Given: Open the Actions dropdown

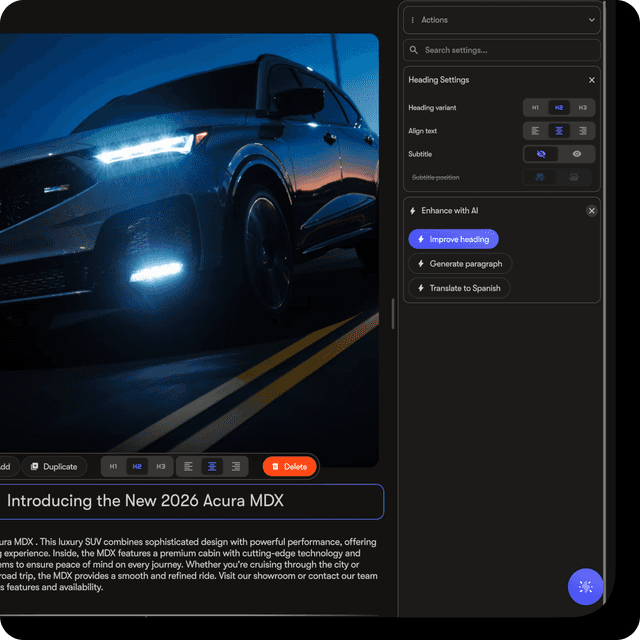Looking at the screenshot, I should click(x=502, y=20).
